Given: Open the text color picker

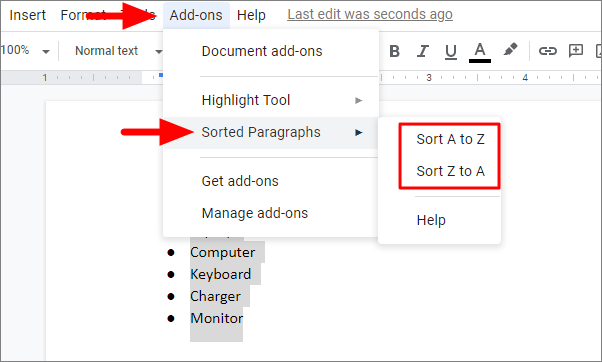Looking at the screenshot, I should (480, 52).
